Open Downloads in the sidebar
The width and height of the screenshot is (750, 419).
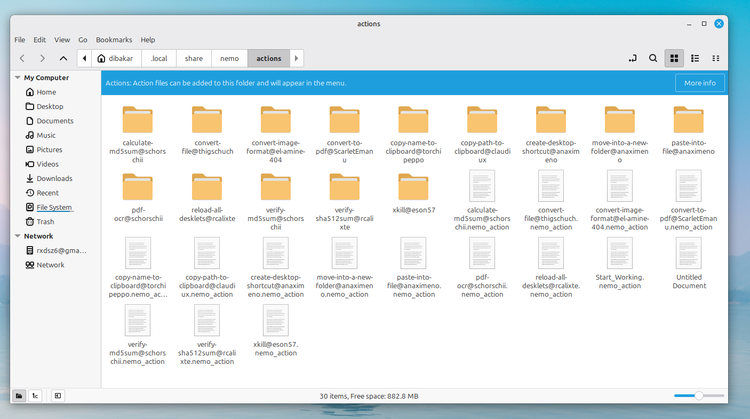55,178
